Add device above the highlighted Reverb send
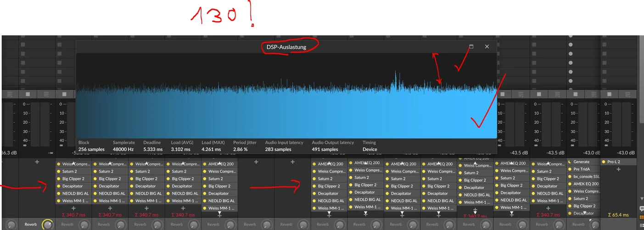 coord(37,162)
